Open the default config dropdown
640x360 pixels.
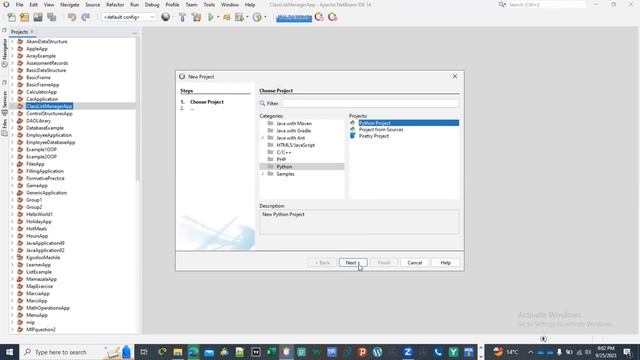[x=129, y=17]
